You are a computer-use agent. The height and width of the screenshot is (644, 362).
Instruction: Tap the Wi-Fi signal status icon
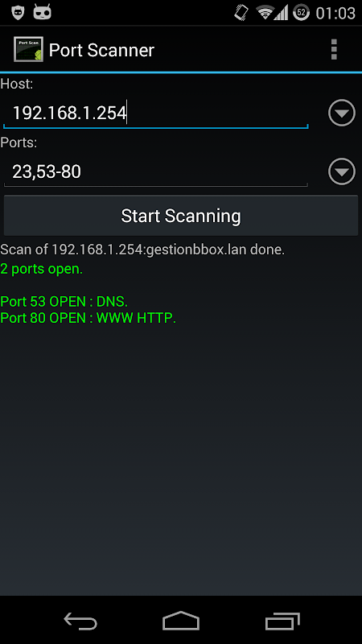pyautogui.click(x=265, y=13)
